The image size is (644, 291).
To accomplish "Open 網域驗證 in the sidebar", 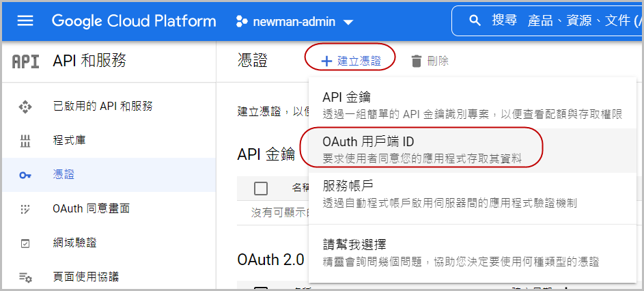I will 74,242.
